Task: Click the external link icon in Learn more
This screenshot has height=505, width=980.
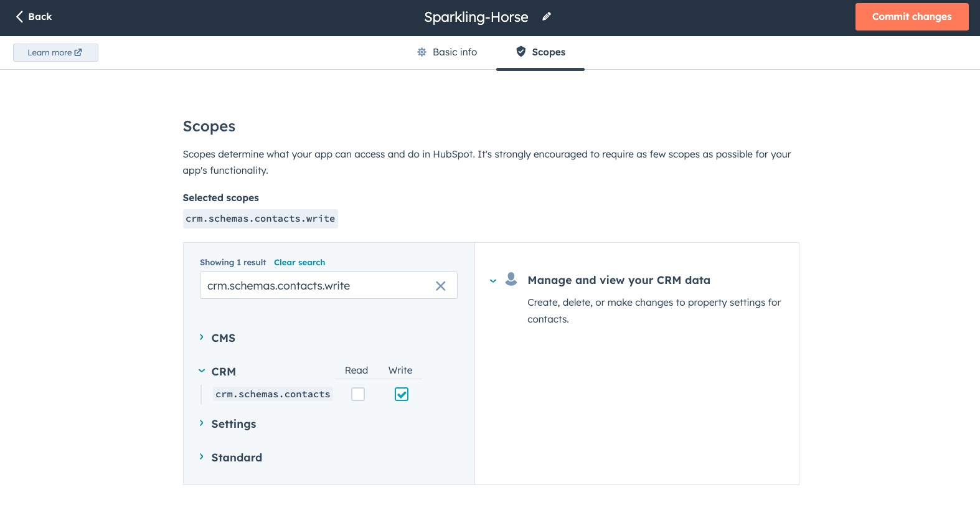Action: [x=78, y=52]
